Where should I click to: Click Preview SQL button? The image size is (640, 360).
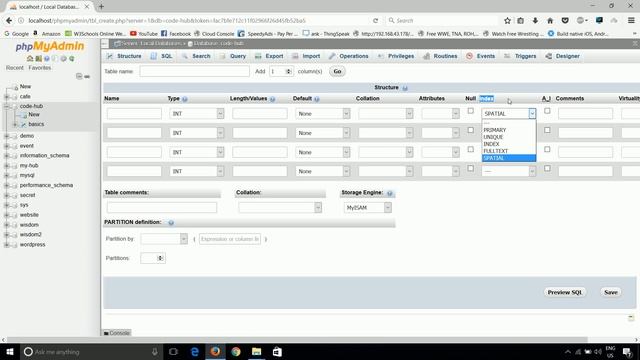pyautogui.click(x=565, y=293)
